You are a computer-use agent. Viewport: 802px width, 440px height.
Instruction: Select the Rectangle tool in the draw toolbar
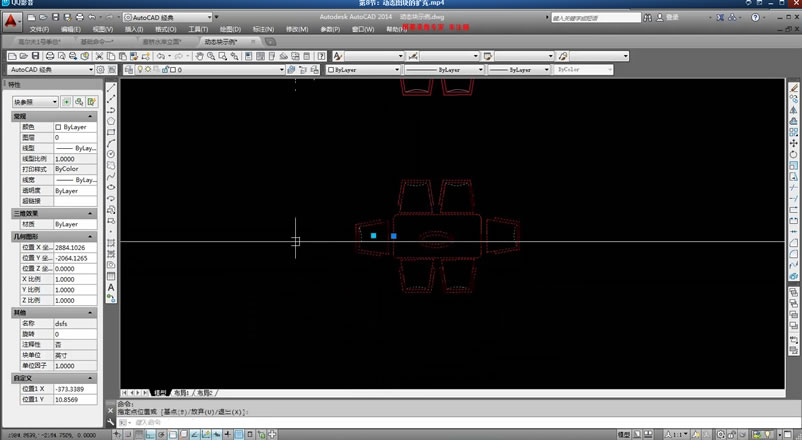(x=111, y=132)
